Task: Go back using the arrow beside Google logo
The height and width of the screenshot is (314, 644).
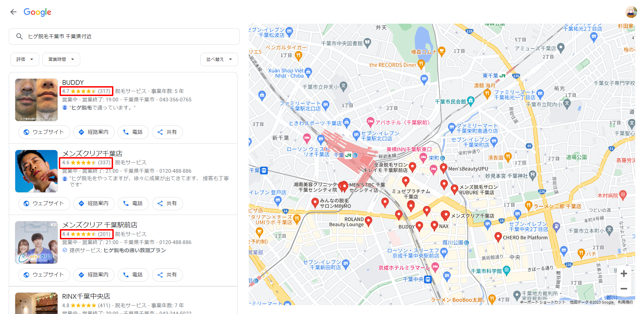Action: pos(14,12)
